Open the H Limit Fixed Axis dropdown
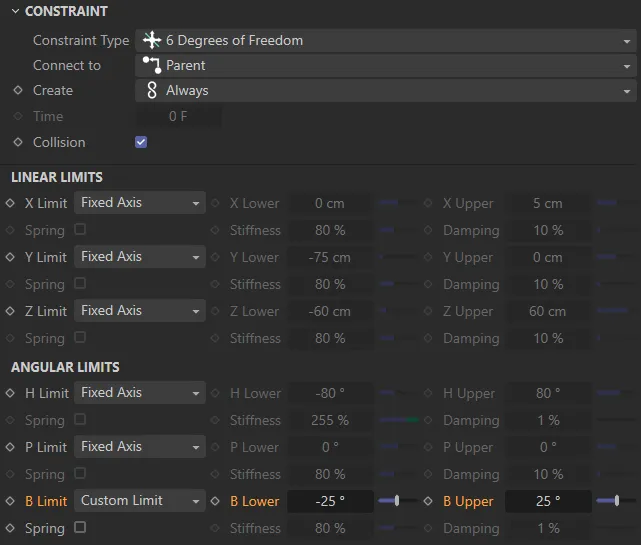This screenshot has width=641, height=545. pos(140,393)
